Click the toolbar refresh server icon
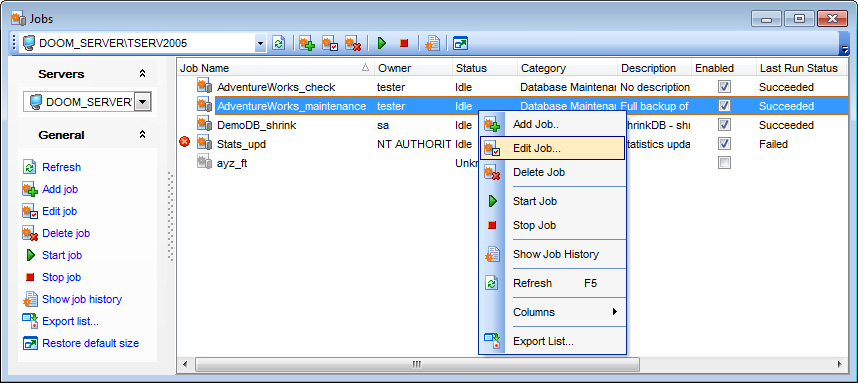The width and height of the screenshot is (858, 383). [279, 43]
